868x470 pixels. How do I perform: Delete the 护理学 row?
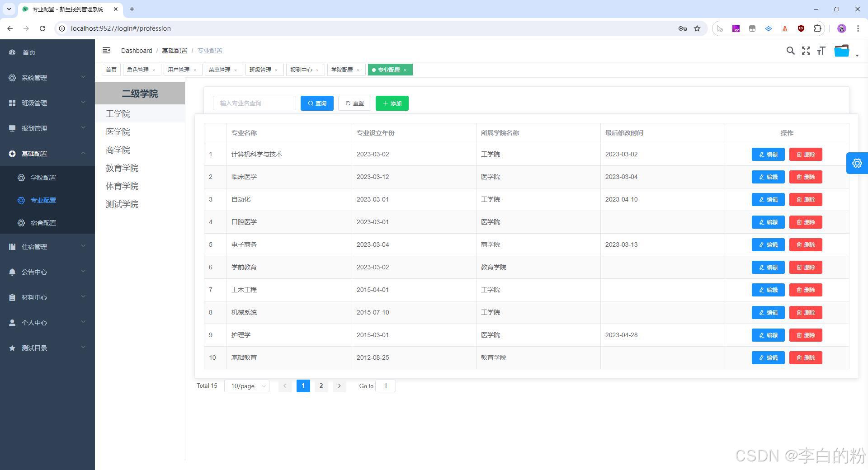806,335
